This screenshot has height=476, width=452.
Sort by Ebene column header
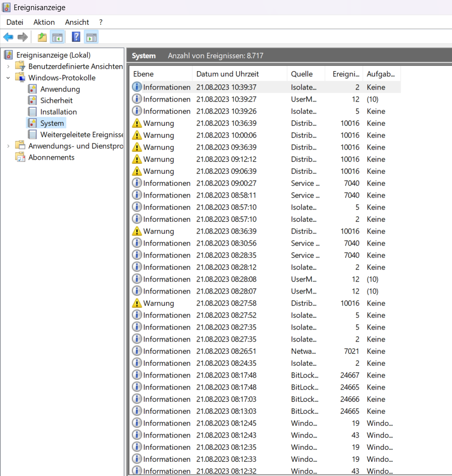point(162,74)
